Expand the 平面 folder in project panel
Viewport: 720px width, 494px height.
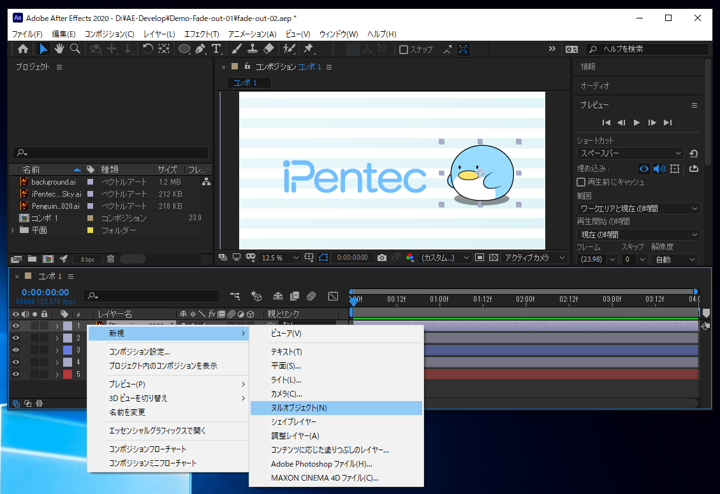pos(12,230)
